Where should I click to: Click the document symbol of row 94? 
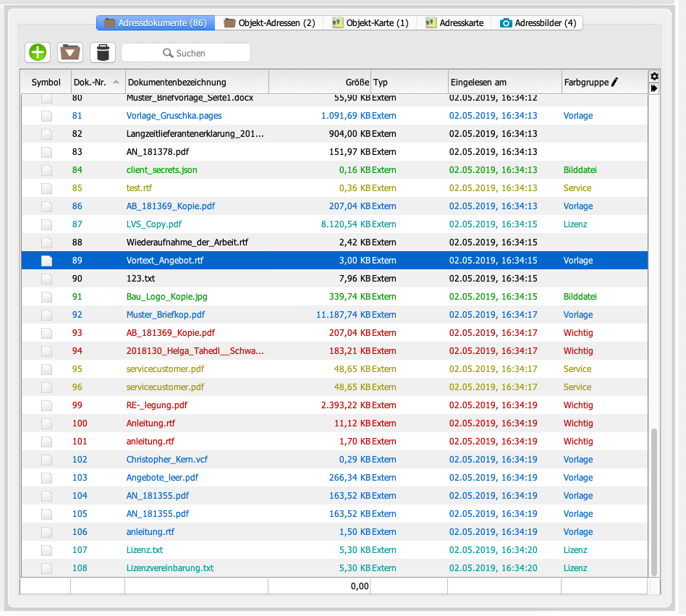(46, 351)
